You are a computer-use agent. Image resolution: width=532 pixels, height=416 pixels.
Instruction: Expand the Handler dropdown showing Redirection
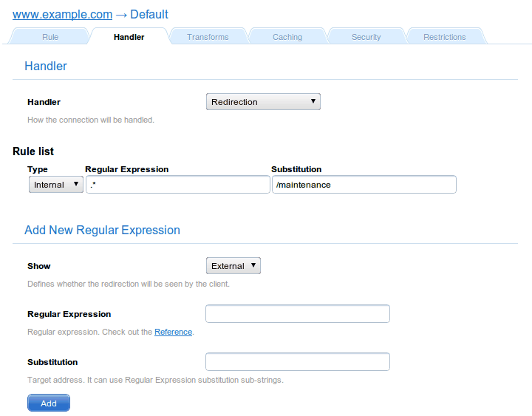(263, 102)
